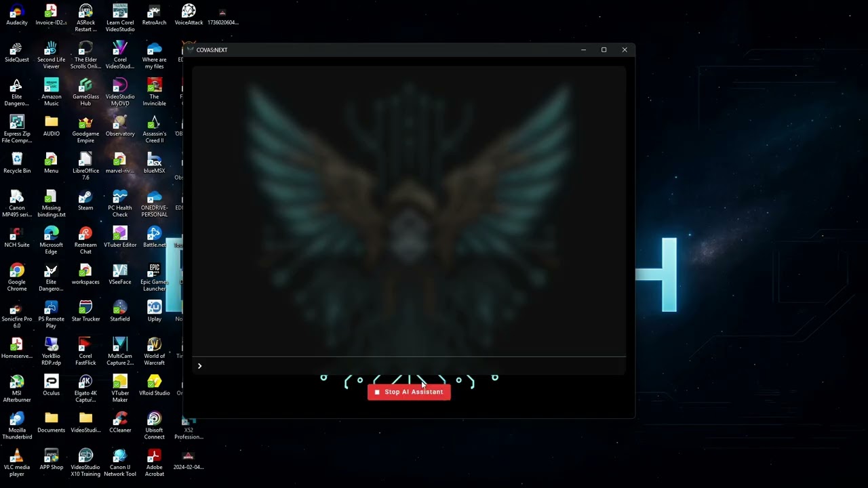Select the workspaces desktop icon

point(85,274)
